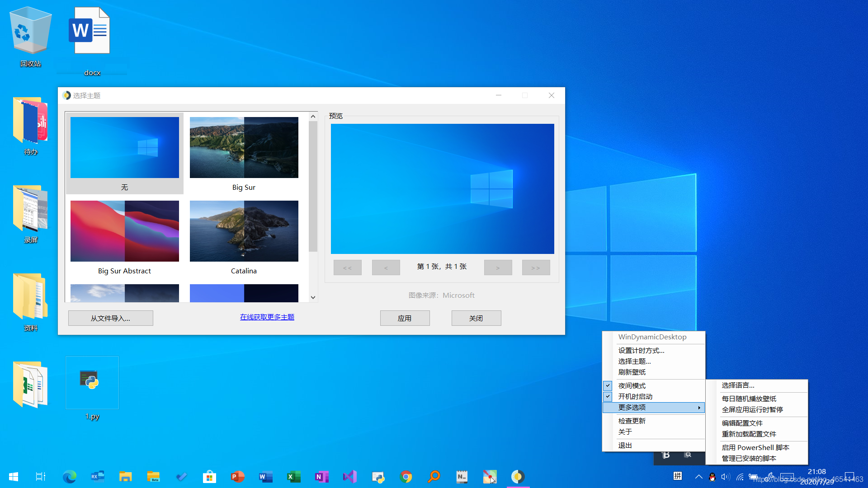Image resolution: width=868 pixels, height=488 pixels.
Task: Open the 在线获取更多主题 link
Action: tap(267, 317)
